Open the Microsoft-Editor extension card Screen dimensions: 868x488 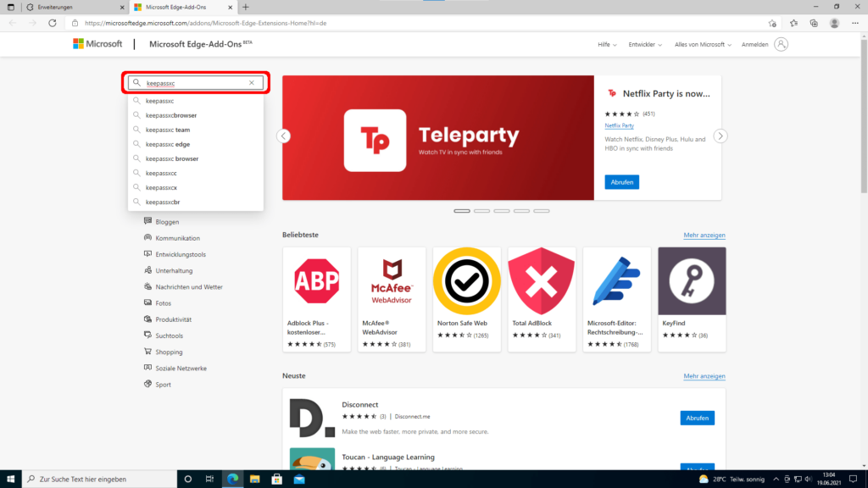coord(617,299)
